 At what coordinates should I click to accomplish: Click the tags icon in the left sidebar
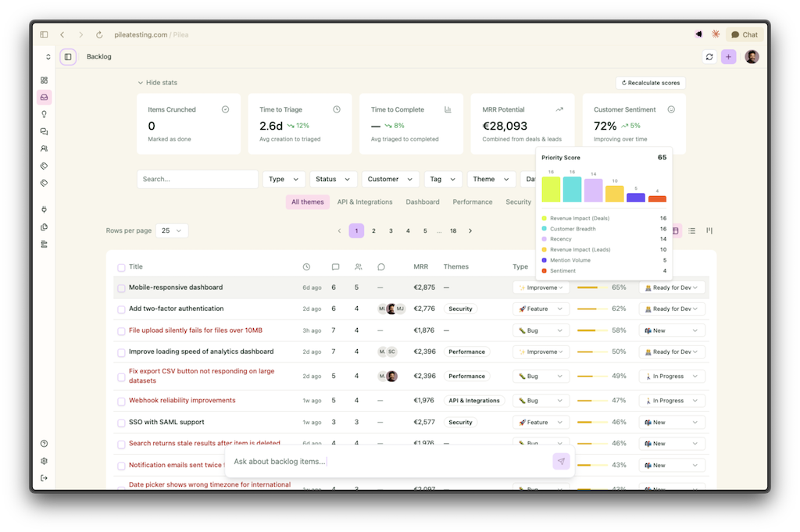coord(44,166)
